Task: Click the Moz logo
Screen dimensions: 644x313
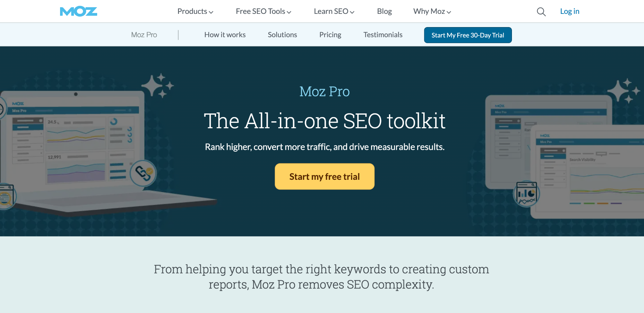Action: [x=78, y=12]
